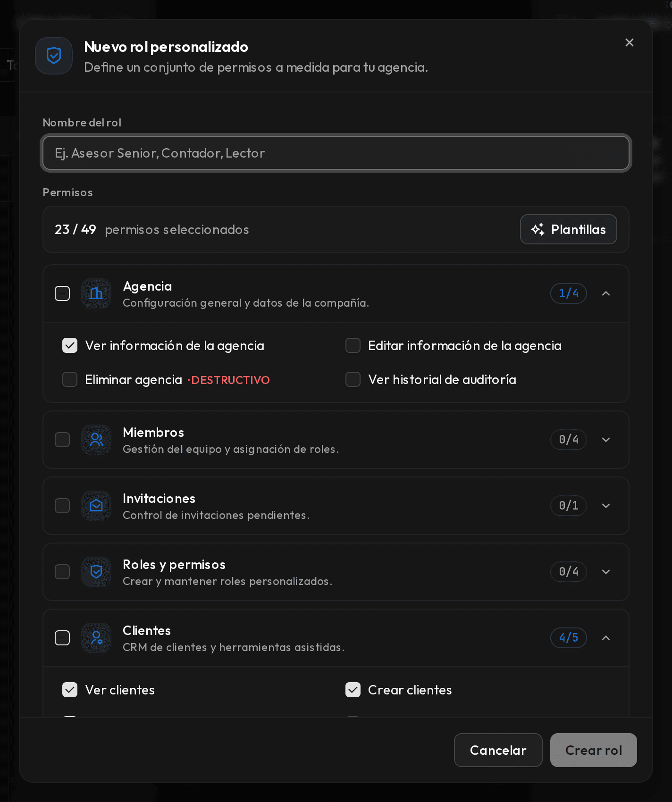Expand the Miembros permissions section
672x802 pixels.
(606, 440)
